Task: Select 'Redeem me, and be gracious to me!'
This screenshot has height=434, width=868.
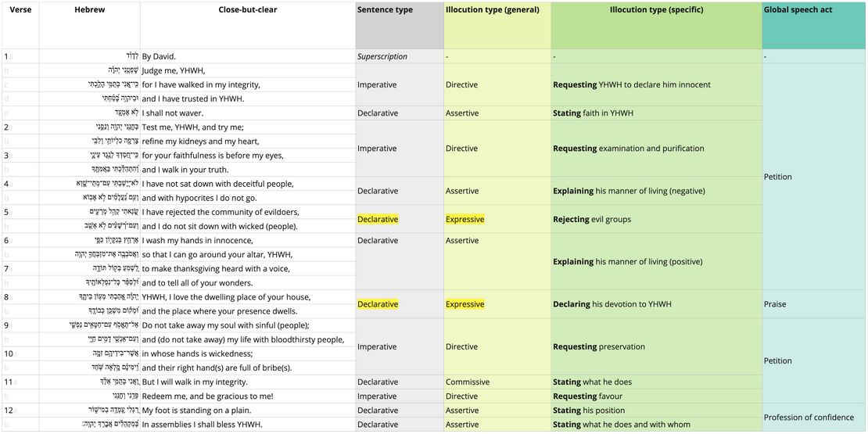Action: (x=207, y=396)
